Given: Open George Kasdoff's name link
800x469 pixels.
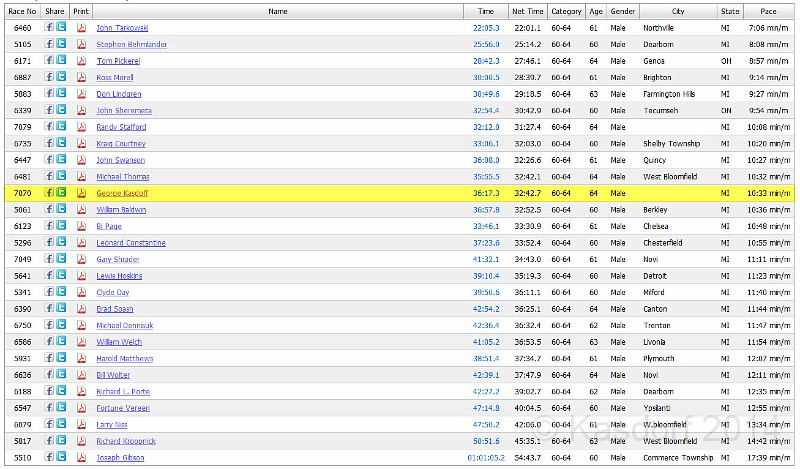Looking at the screenshot, I should pyautogui.click(x=122, y=193).
